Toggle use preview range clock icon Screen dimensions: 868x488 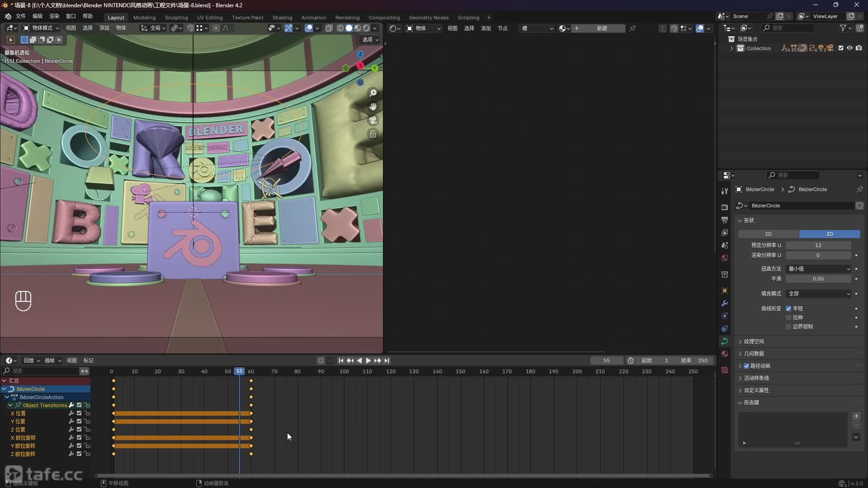tap(631, 361)
